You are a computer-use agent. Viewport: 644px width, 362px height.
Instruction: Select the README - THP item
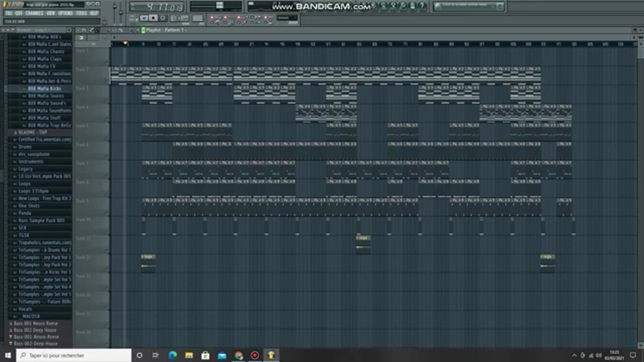[33, 132]
